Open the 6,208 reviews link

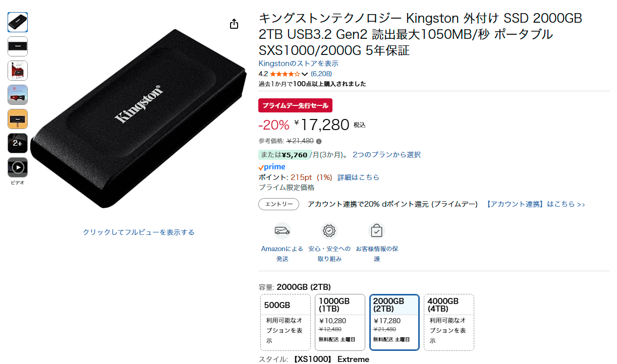point(321,74)
